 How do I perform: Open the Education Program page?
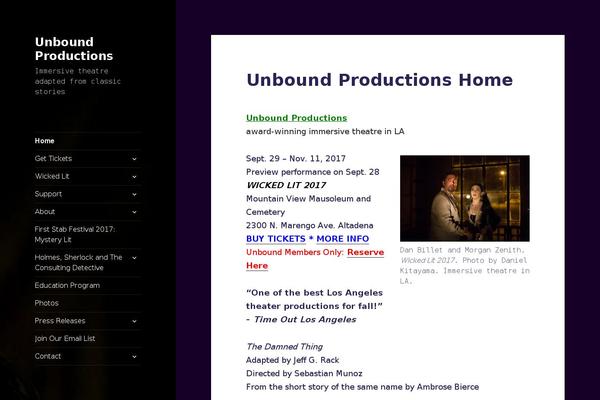point(67,285)
